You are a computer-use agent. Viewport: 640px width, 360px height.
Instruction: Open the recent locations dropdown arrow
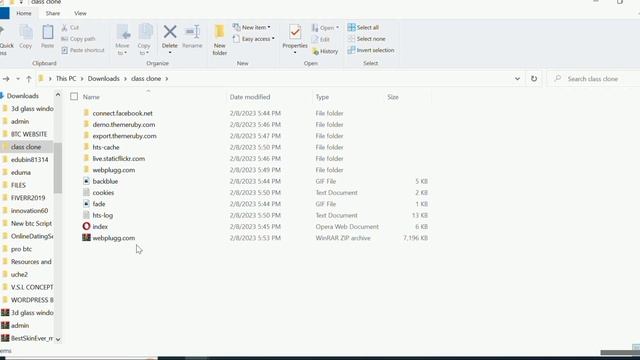18,78
